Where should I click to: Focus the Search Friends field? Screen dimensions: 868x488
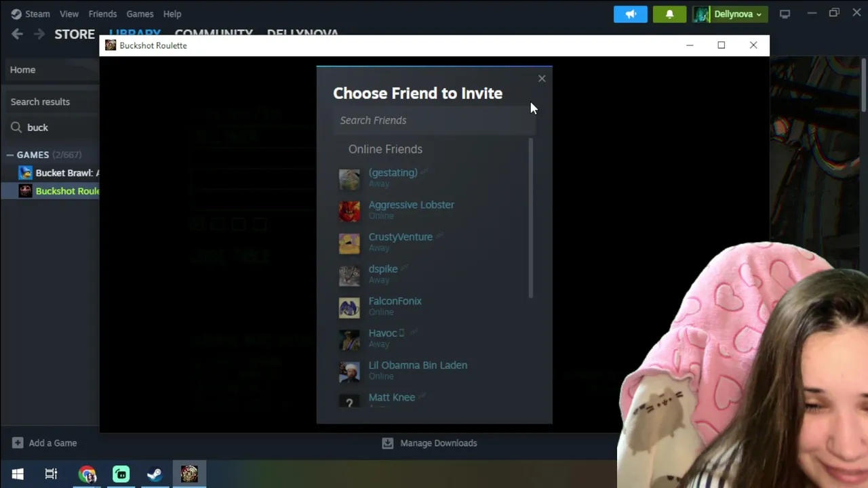pyautogui.click(x=434, y=121)
